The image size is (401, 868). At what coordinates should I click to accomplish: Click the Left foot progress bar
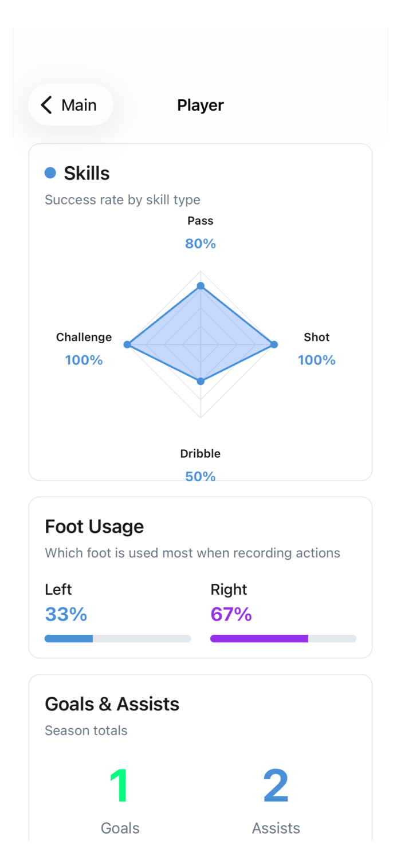tap(117, 638)
